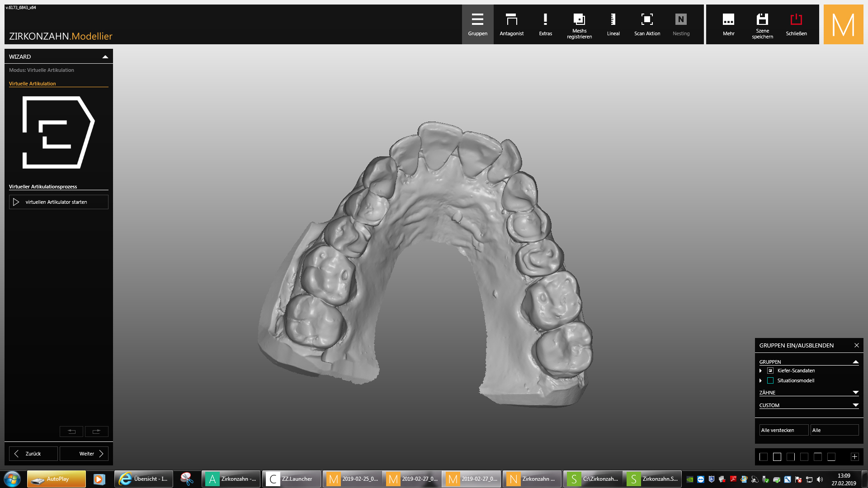Proceed with the Weiter button
The height and width of the screenshot is (488, 868).
(x=84, y=454)
